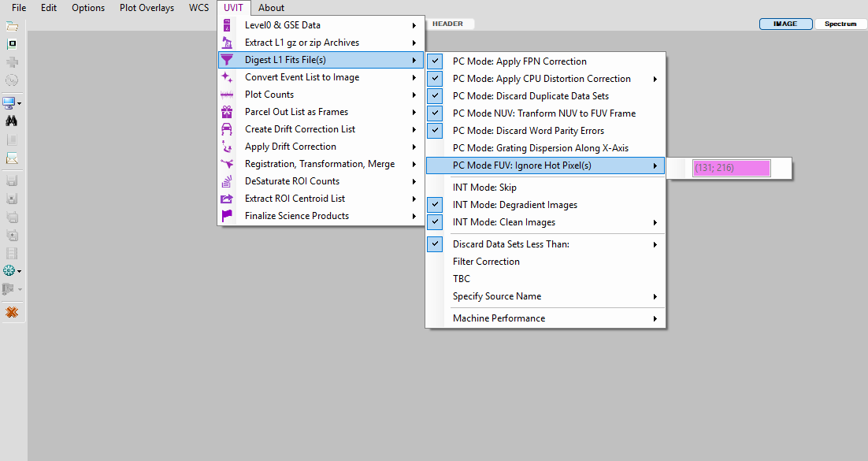Click the orange X icon in left toolbar
Image resolution: width=868 pixels, height=461 pixels.
(x=12, y=313)
